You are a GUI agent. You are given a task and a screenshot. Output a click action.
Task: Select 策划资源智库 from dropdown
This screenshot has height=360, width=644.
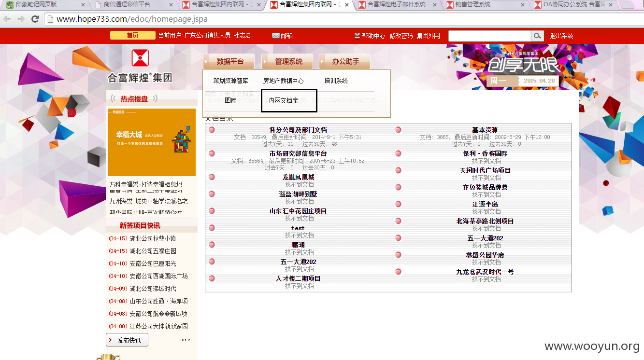(230, 81)
